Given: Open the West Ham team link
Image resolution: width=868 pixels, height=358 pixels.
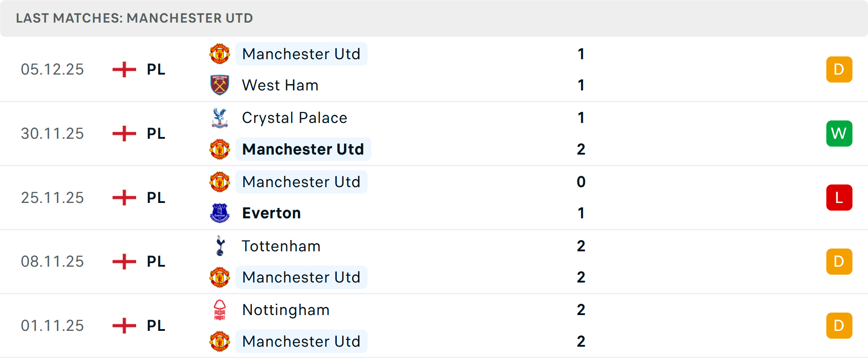Looking at the screenshot, I should click(280, 85).
